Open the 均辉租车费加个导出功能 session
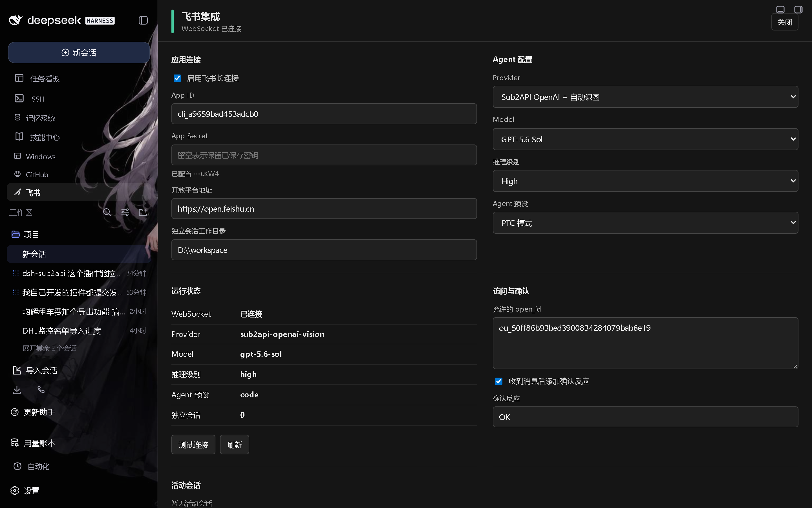812x508 pixels. click(79, 312)
